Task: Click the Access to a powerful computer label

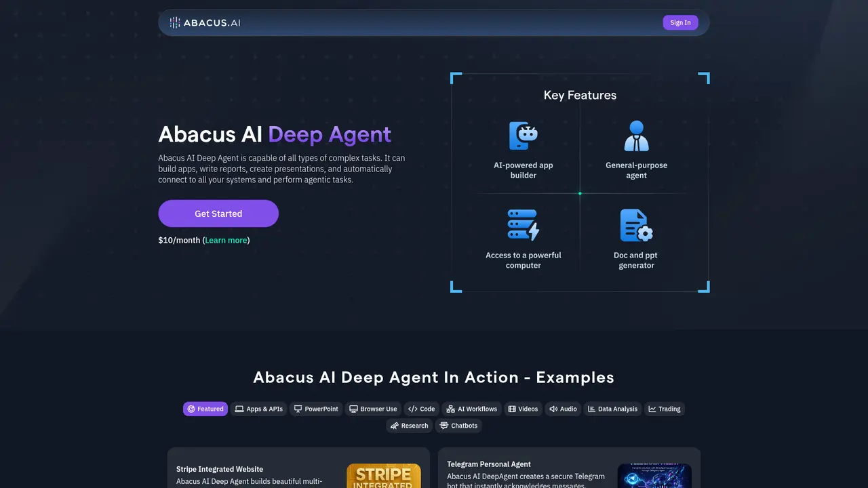Action: coord(524,260)
